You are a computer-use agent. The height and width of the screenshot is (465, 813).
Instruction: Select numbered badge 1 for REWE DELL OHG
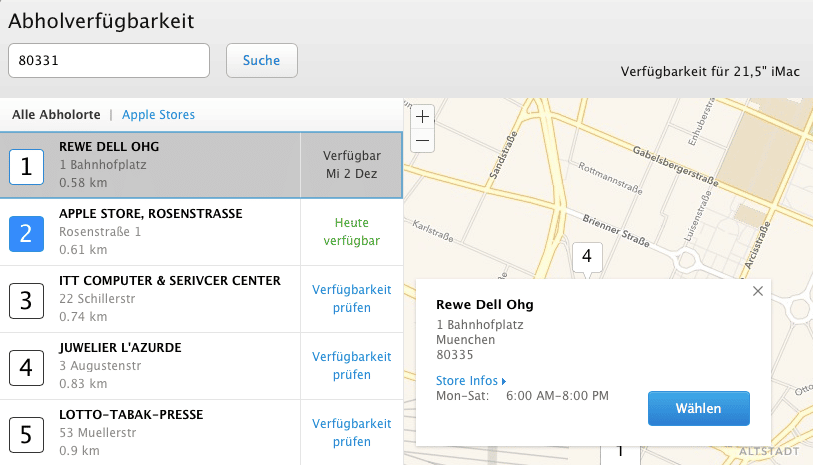26,166
